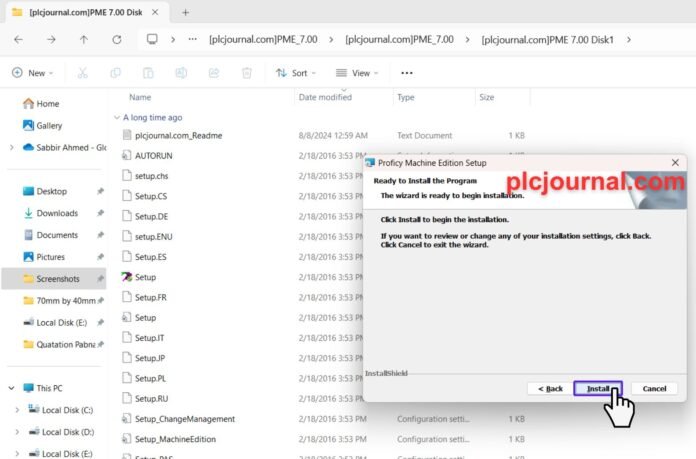Click the Rename icon in toolbar
The image size is (696, 459).
(180, 73)
